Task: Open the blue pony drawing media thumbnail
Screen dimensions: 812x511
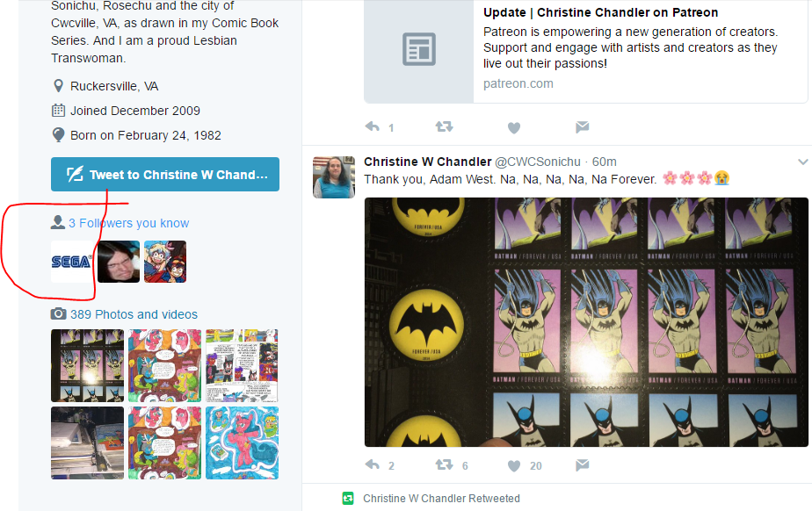Action: (x=242, y=443)
